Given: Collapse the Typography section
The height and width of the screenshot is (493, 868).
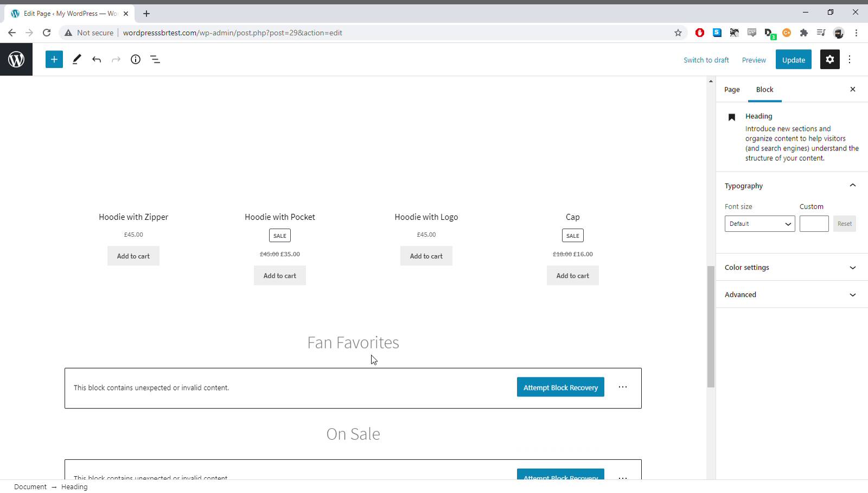Looking at the screenshot, I should pos(852,186).
